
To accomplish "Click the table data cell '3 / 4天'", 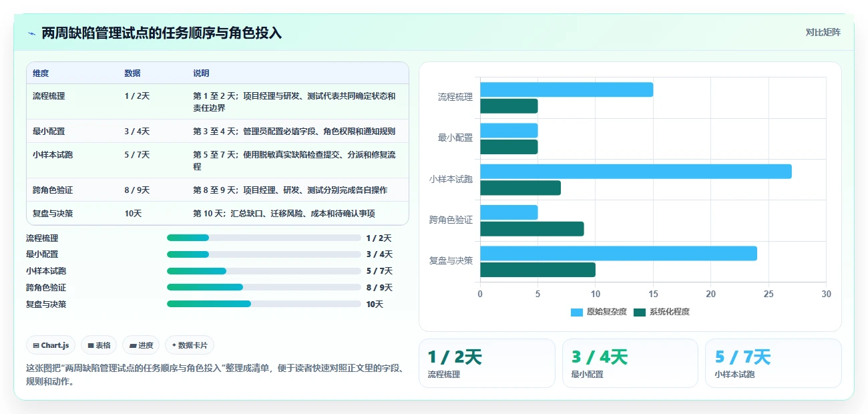I will 137,132.
